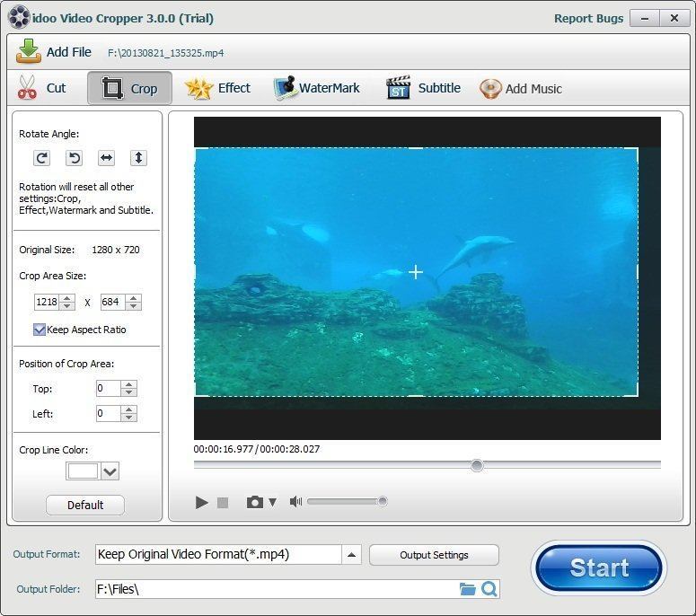The width and height of the screenshot is (696, 616).
Task: Switch to the Crop tab
Action: coord(129,88)
